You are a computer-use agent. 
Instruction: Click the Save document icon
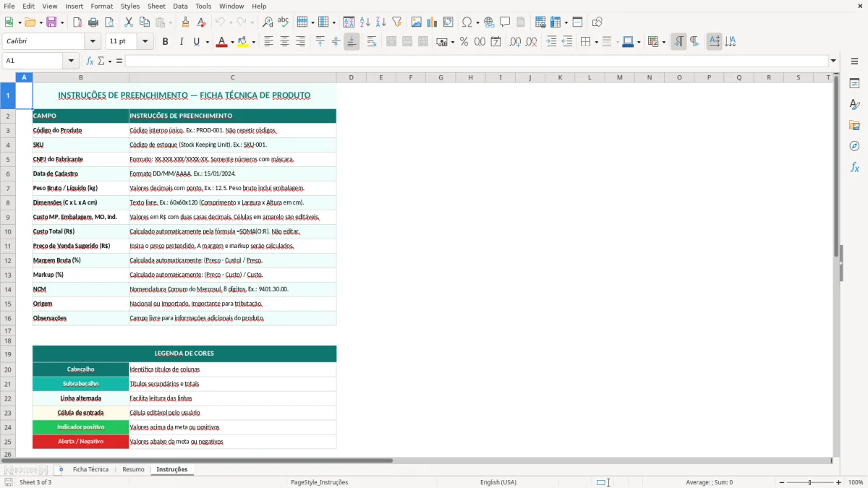51,22
